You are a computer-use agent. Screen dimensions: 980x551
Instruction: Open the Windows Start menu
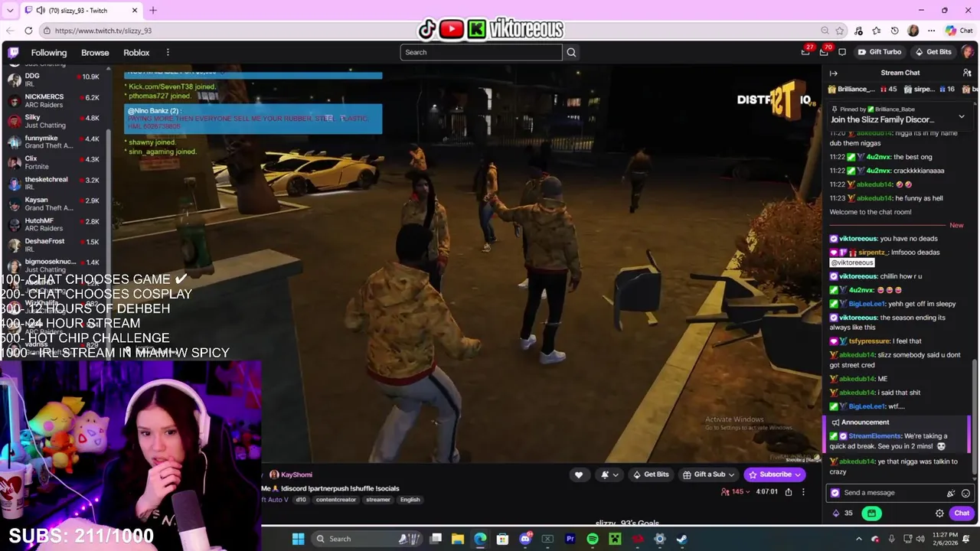click(299, 539)
